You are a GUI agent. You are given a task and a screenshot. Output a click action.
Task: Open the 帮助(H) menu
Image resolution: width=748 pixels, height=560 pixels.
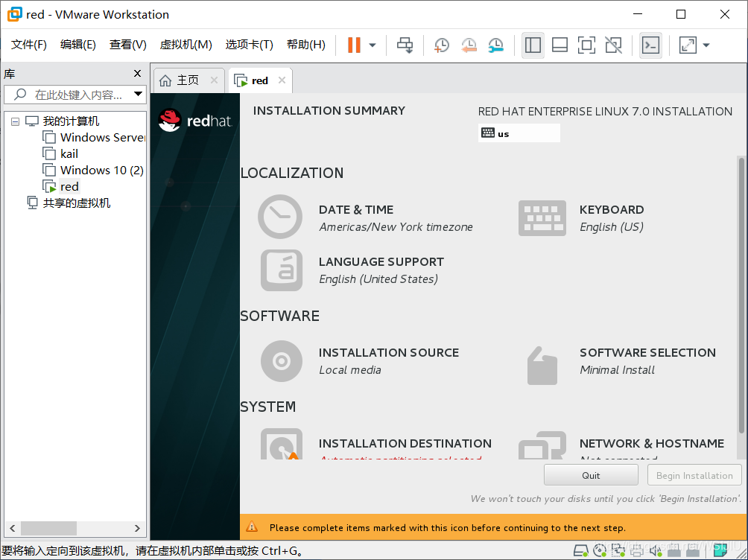(305, 45)
